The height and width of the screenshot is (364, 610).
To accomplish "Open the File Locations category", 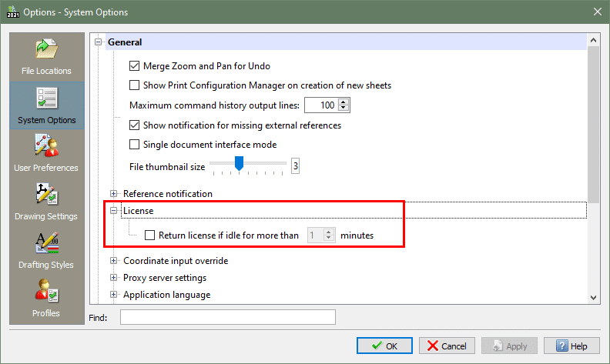I will click(x=47, y=57).
